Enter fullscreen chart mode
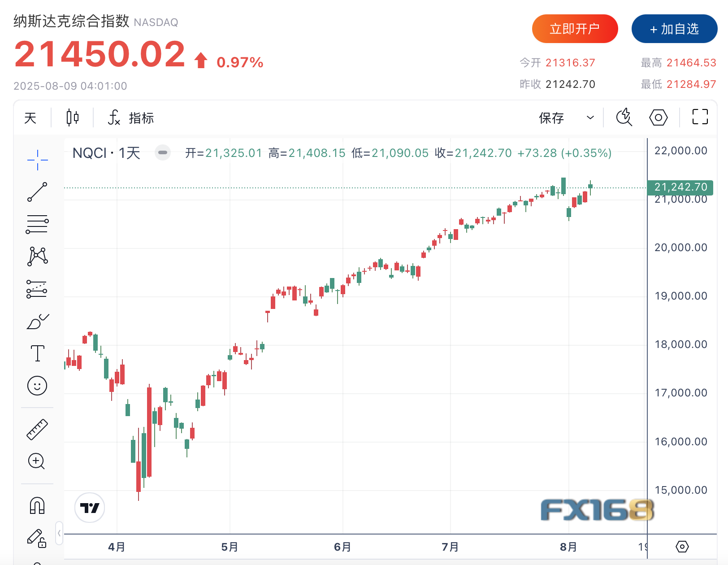Image resolution: width=728 pixels, height=565 pixels. coord(700,117)
